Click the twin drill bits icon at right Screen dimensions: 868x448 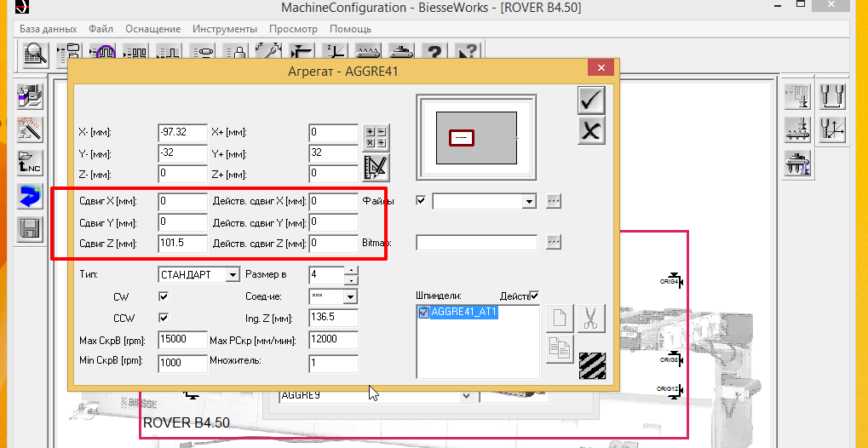pyautogui.click(x=831, y=97)
